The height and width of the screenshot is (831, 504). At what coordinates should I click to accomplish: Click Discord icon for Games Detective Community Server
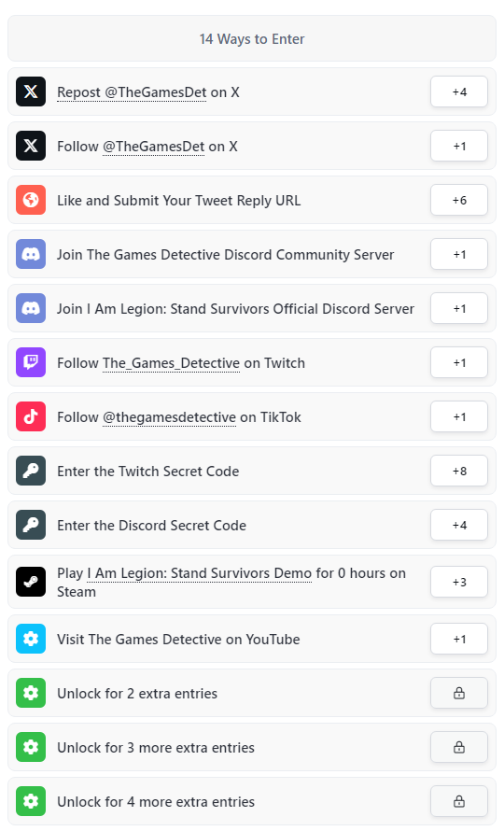(x=31, y=254)
